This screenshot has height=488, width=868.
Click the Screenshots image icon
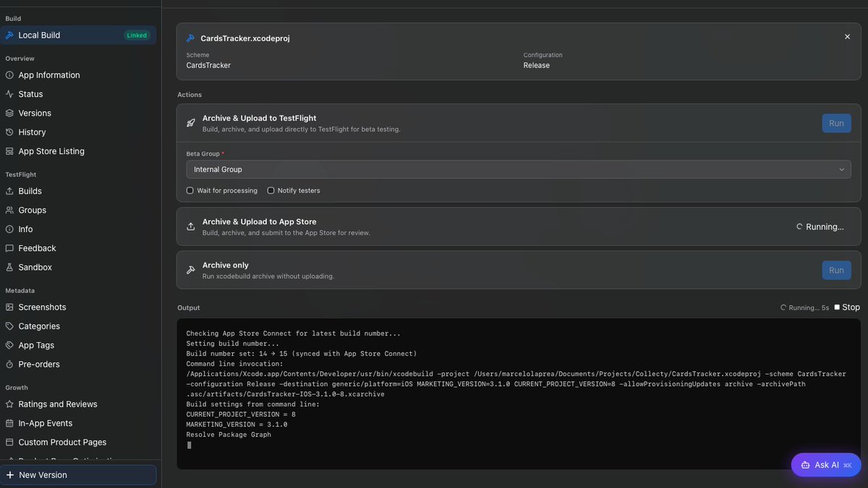[9, 307]
